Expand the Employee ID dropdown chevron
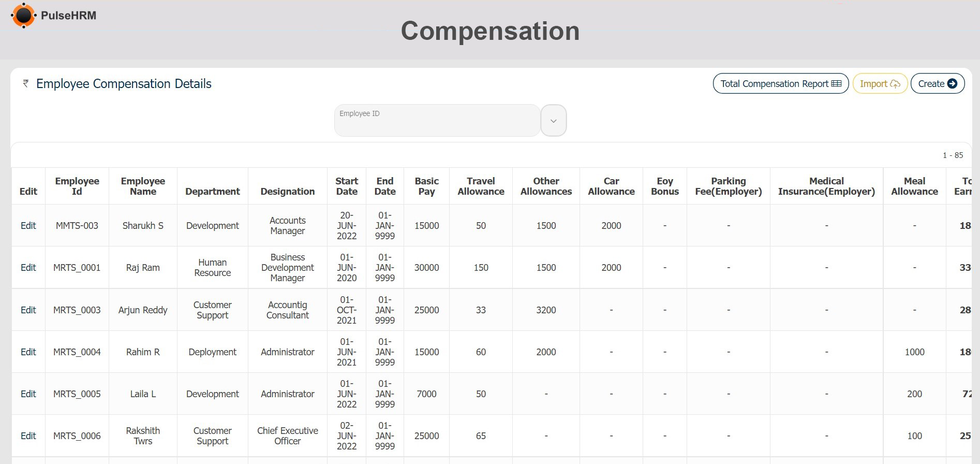Image resolution: width=980 pixels, height=464 pixels. click(x=553, y=121)
